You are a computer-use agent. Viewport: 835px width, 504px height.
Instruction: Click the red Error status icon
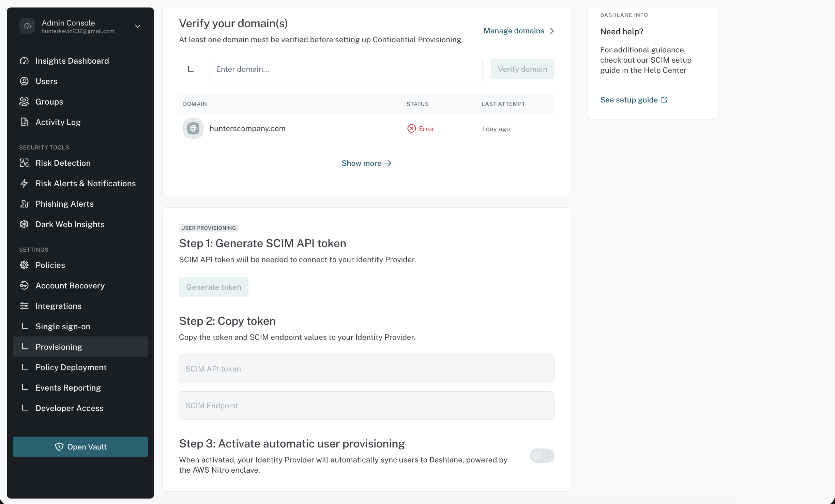point(411,128)
